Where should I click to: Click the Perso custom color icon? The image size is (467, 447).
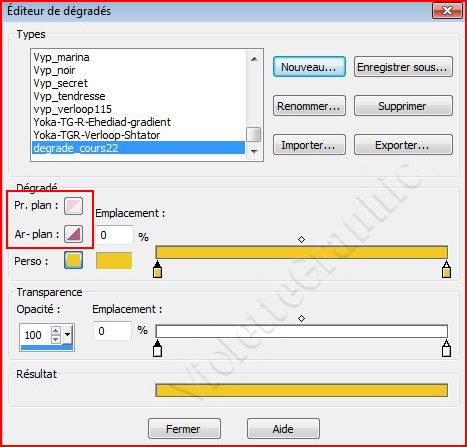tap(73, 260)
